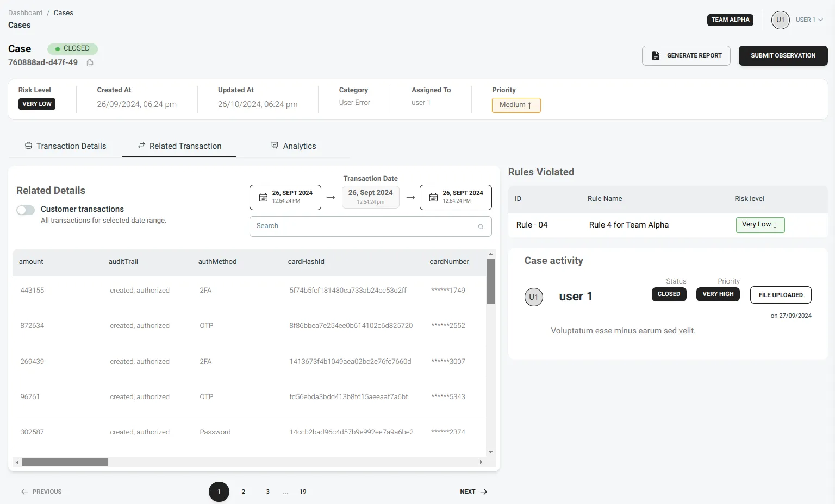The height and width of the screenshot is (504, 835).
Task: Click the middle Transaction Date 26, Sept 2024
Action: pos(370,197)
